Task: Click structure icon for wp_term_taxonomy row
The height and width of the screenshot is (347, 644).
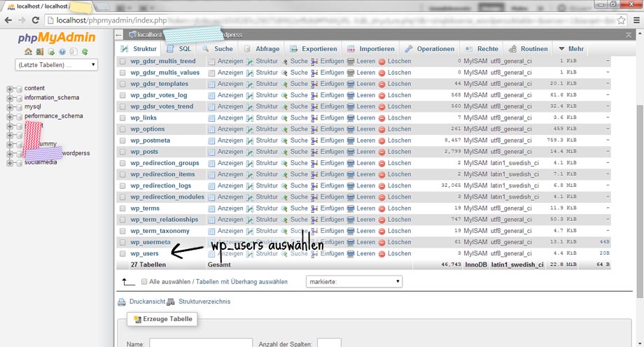Action: coord(250,231)
